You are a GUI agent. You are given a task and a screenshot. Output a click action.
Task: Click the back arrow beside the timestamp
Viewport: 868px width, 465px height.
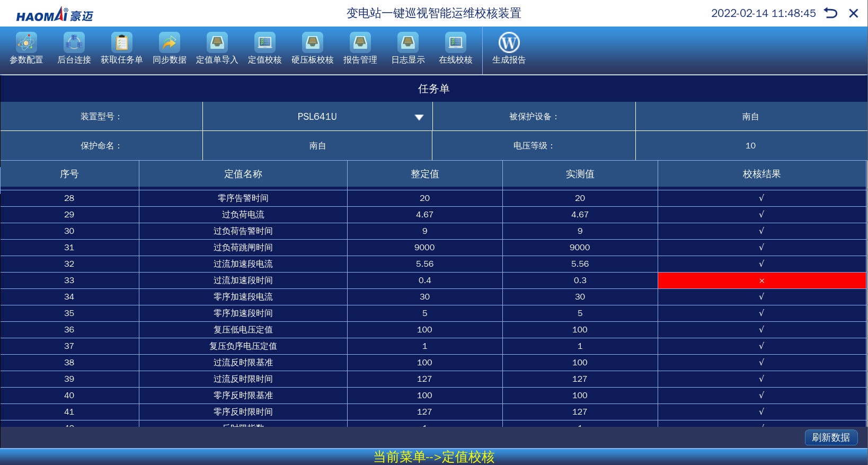pos(830,13)
